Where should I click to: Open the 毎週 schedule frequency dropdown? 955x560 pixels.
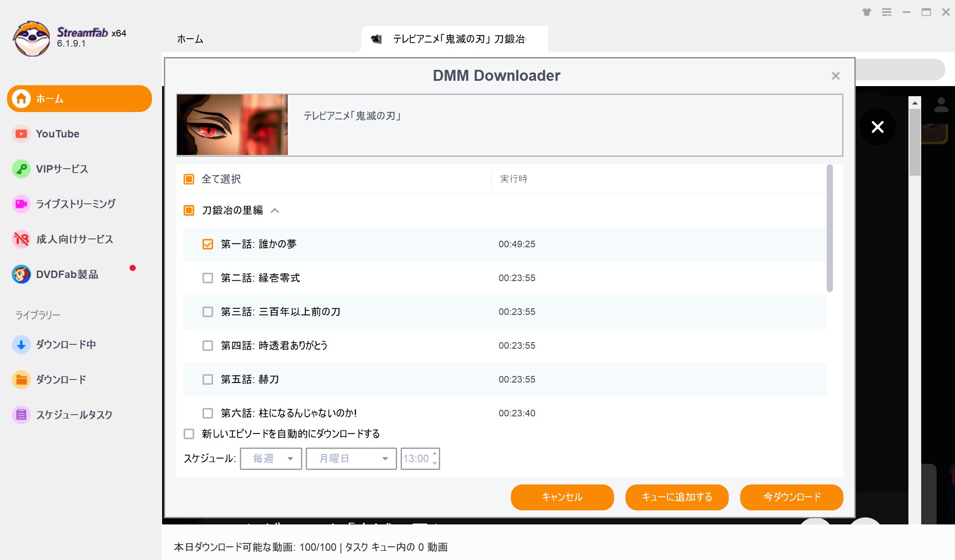[271, 459]
